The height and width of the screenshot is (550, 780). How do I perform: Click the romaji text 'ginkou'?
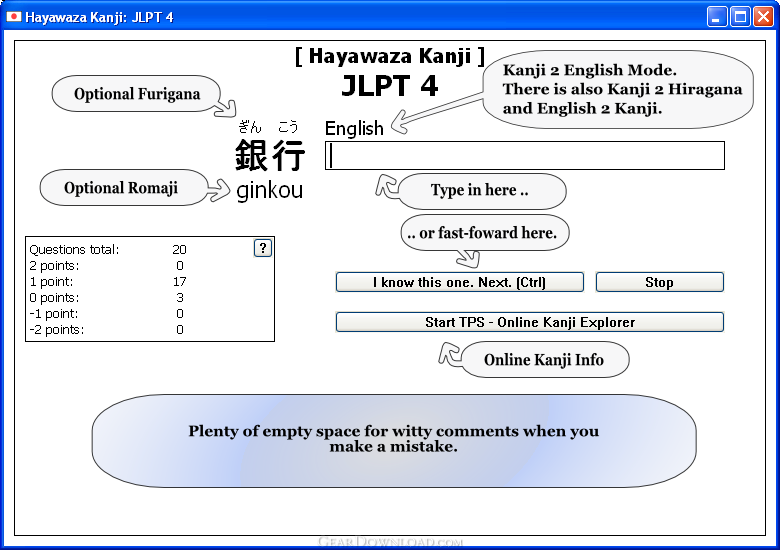(270, 190)
